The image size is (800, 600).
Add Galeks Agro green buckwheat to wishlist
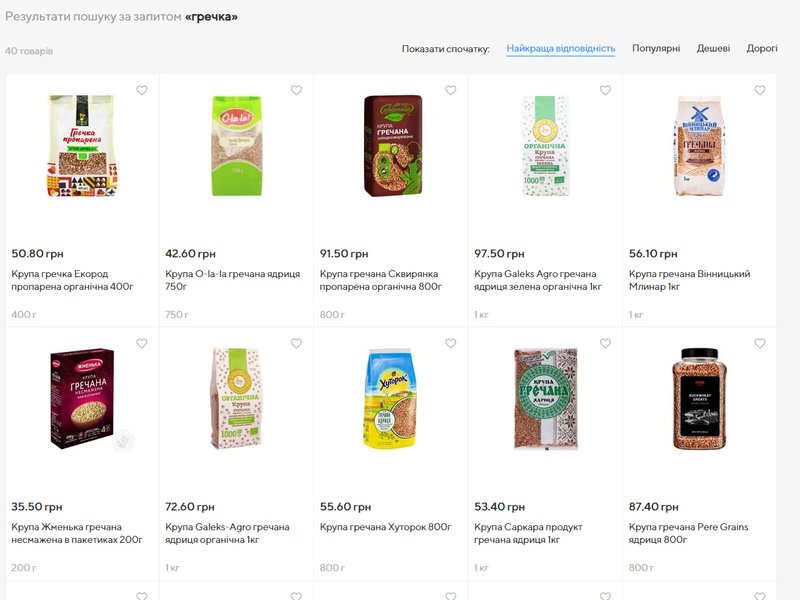[x=605, y=91]
